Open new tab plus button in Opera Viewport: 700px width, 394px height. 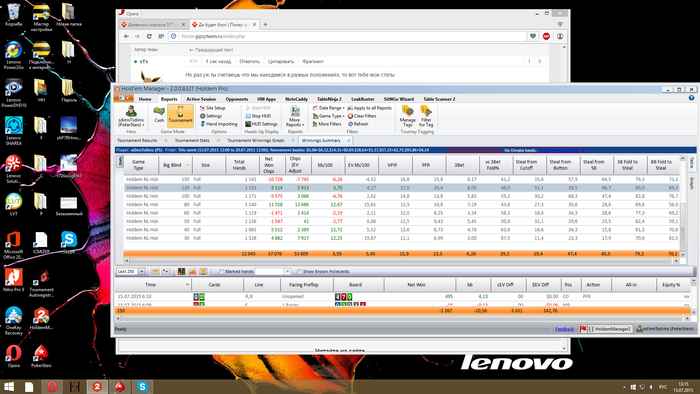click(265, 25)
